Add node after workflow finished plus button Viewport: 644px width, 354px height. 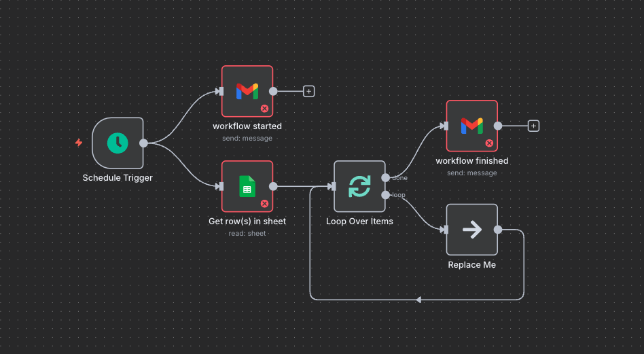point(533,126)
